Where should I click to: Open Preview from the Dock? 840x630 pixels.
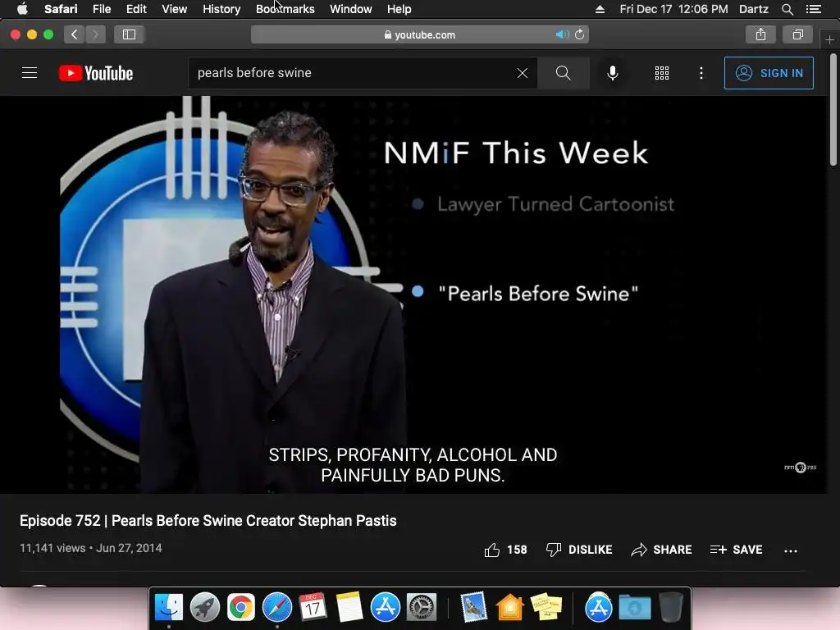[x=473, y=608]
